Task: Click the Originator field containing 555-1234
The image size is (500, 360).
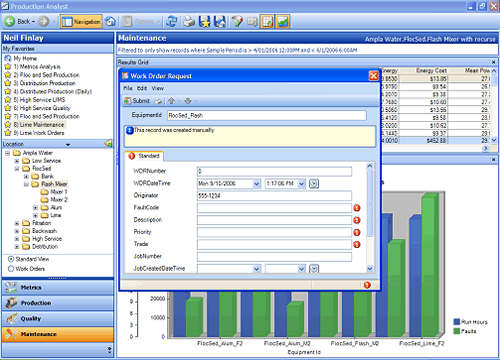Action: tap(274, 196)
